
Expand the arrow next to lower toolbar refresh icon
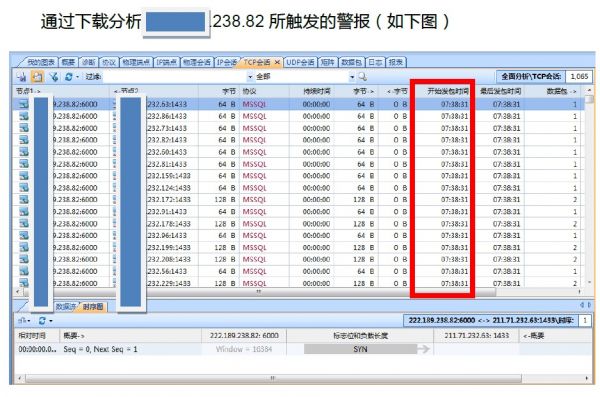51,321
